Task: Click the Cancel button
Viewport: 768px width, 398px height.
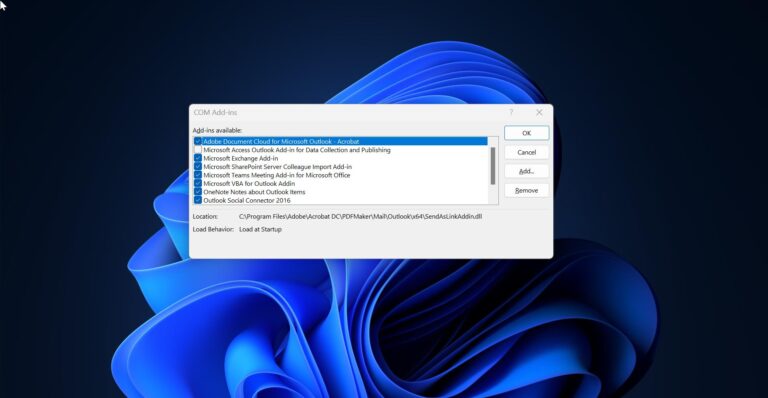Action: tap(527, 152)
